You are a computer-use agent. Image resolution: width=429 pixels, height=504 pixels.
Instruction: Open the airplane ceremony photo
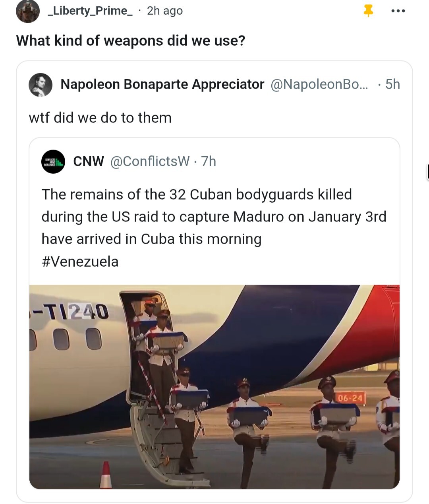[214, 387]
